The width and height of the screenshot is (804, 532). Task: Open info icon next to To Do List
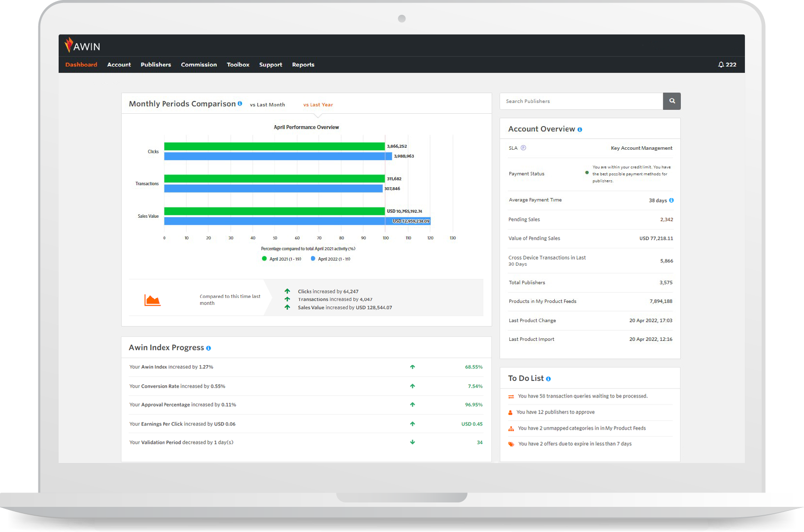(548, 379)
